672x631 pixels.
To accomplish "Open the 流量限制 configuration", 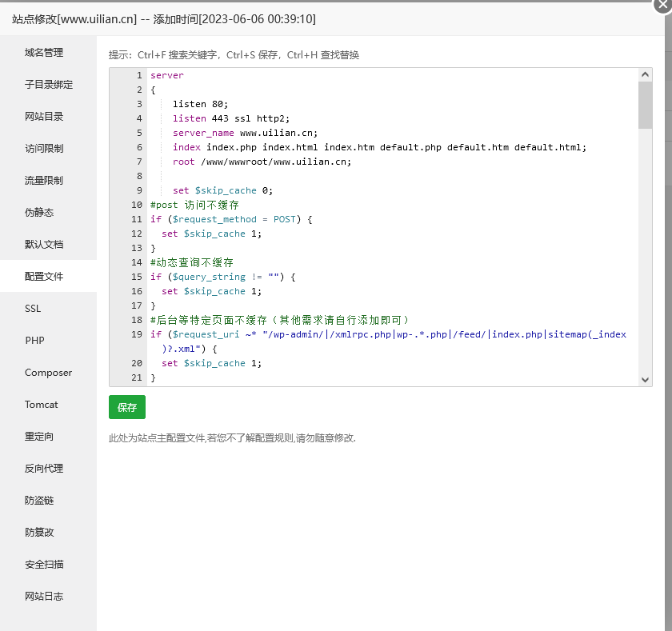I will tap(48, 180).
